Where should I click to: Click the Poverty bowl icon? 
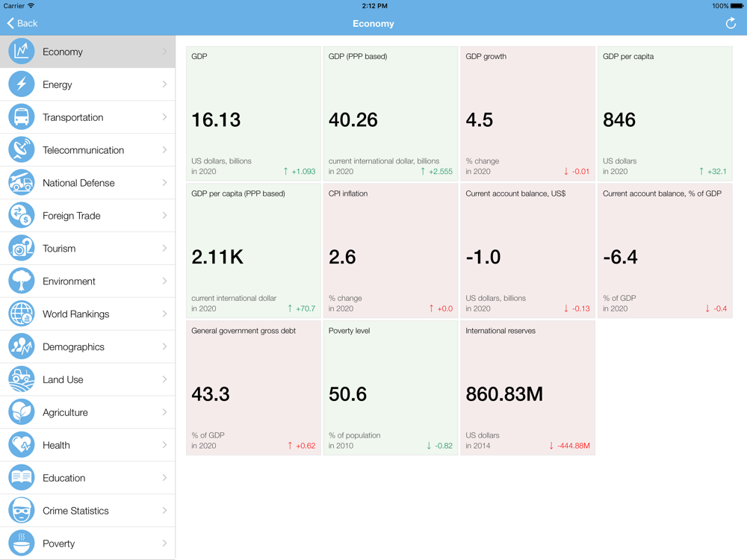(22, 544)
